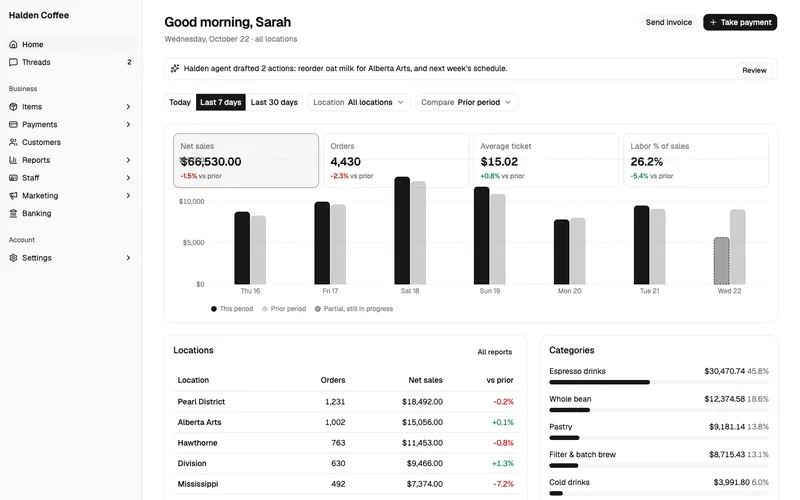This screenshot has width=800, height=500.
Task: Toggle Prior period legend entry
Action: (x=284, y=309)
